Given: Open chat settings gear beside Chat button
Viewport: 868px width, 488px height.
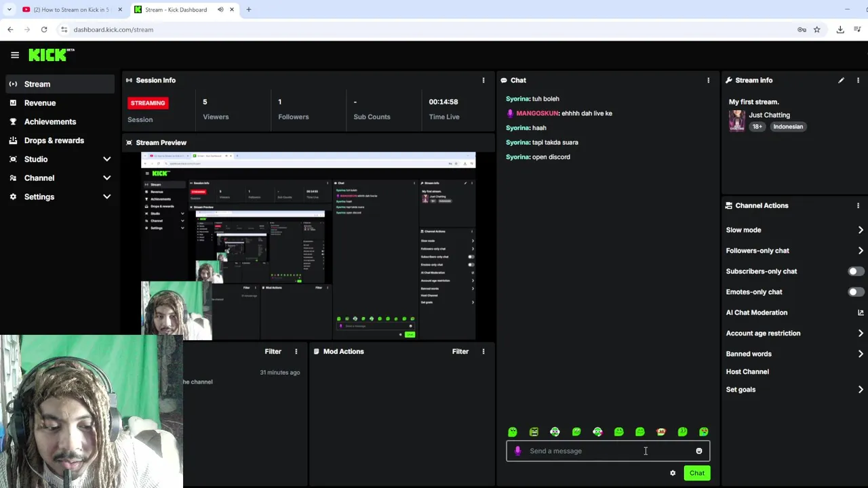Looking at the screenshot, I should [x=673, y=473].
